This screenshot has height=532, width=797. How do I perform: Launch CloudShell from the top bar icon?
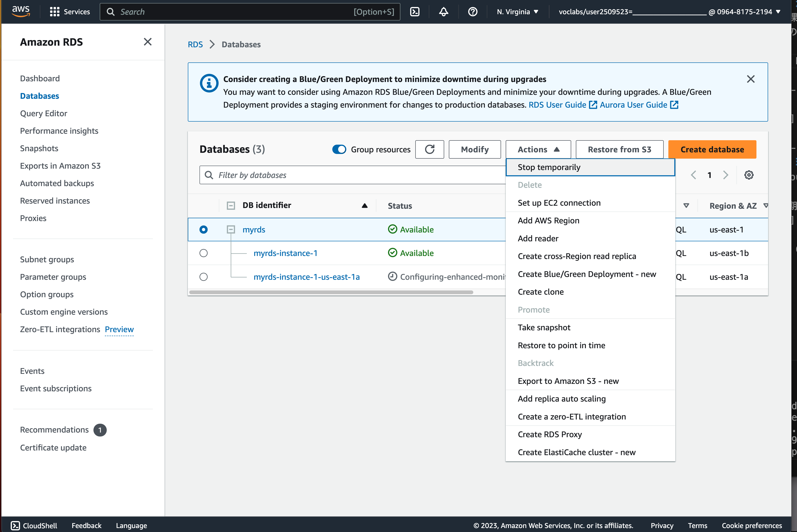tap(415, 12)
